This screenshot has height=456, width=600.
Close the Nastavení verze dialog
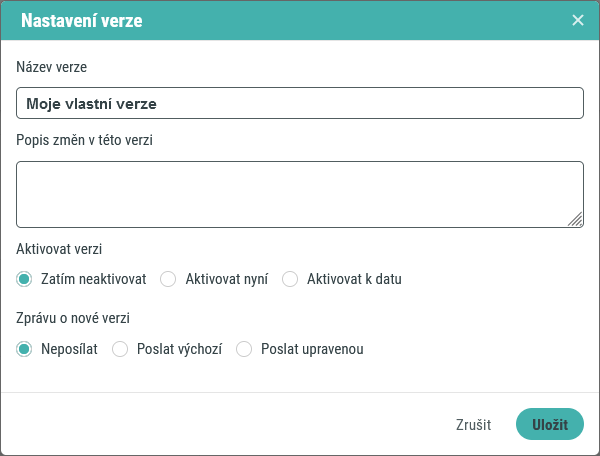tap(577, 20)
